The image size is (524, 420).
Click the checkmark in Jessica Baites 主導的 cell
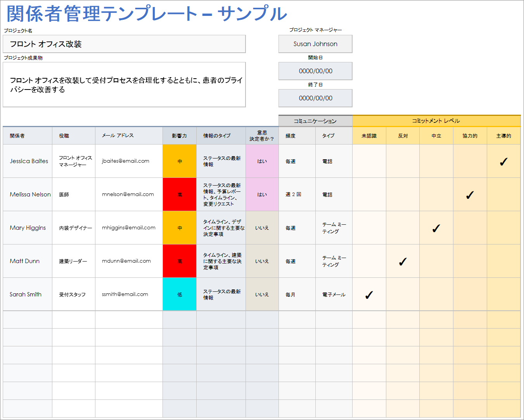pyautogui.click(x=503, y=162)
